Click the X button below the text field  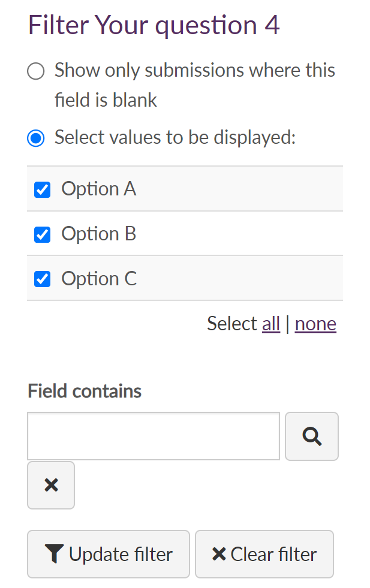coord(51,485)
